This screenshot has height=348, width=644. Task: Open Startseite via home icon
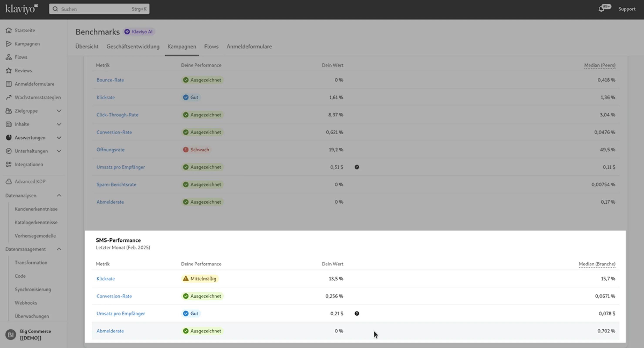pyautogui.click(x=9, y=30)
